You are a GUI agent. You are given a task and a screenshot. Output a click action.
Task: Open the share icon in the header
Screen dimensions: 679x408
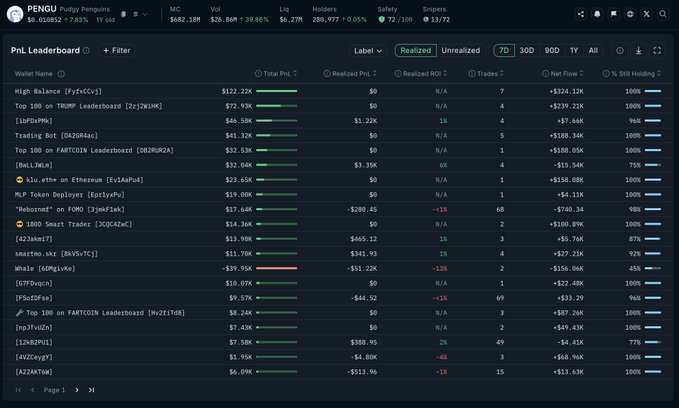pyautogui.click(x=581, y=14)
